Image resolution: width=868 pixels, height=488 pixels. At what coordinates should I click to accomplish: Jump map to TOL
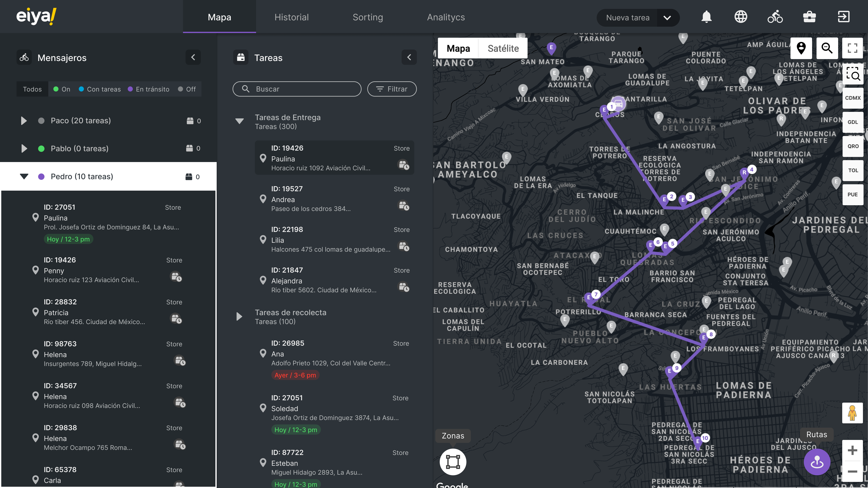(853, 170)
